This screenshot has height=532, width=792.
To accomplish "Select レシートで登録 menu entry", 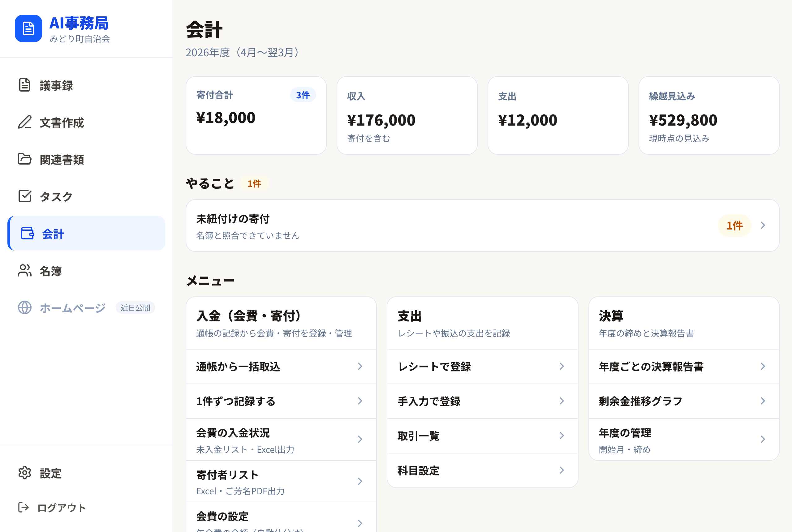I will pos(482,367).
